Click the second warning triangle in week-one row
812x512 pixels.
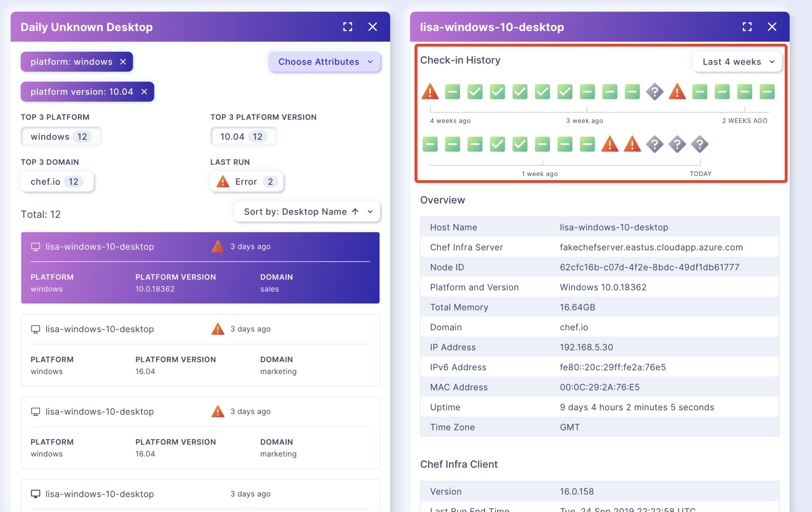632,144
